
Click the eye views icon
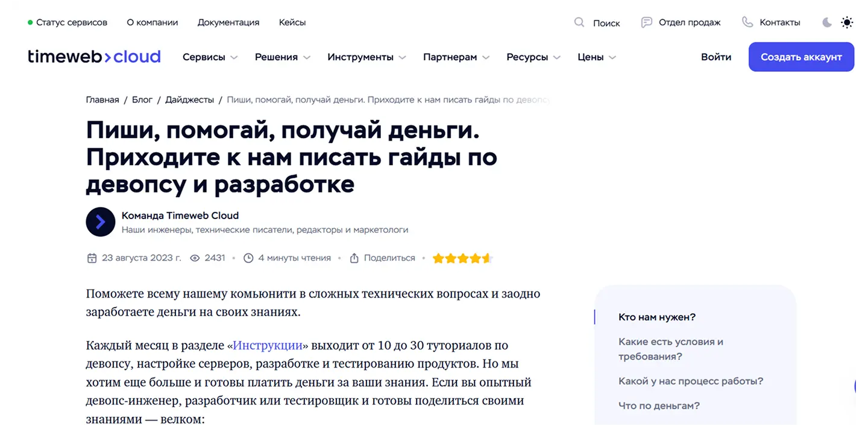click(x=195, y=258)
